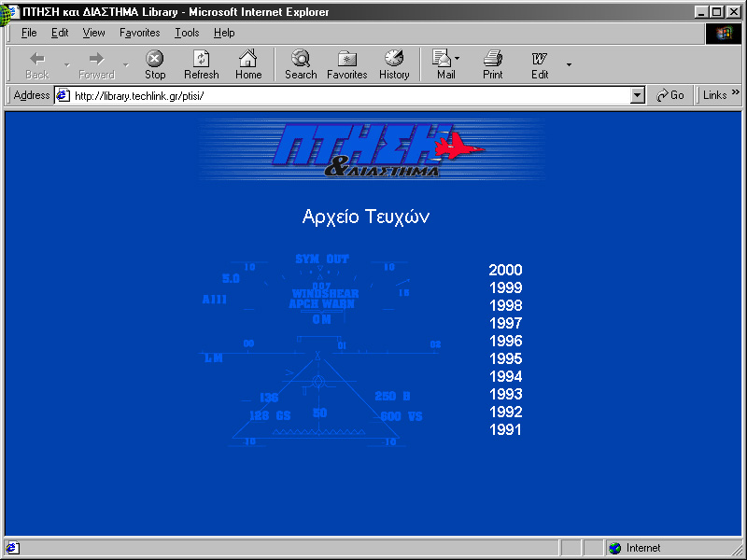Open the Forward history dropdown arrow

click(126, 64)
